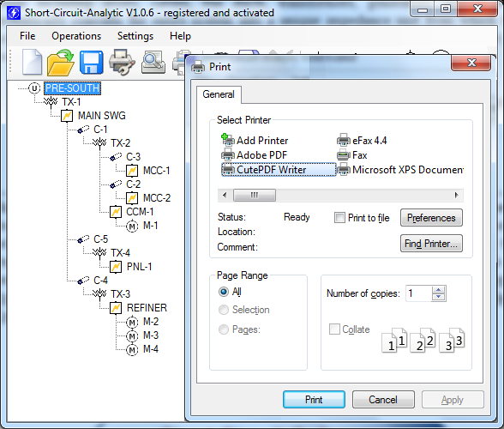504x429 pixels.
Task: Open file using the folder toolbar icon
Action: pos(60,62)
